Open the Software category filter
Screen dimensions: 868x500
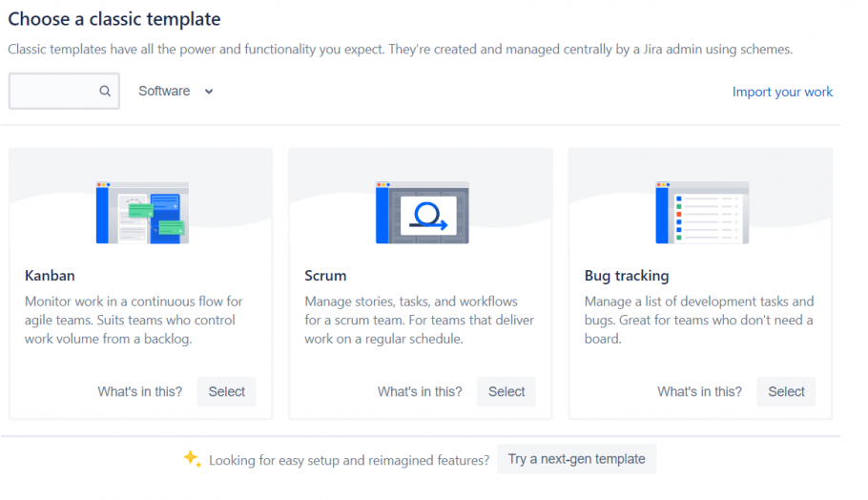click(176, 91)
